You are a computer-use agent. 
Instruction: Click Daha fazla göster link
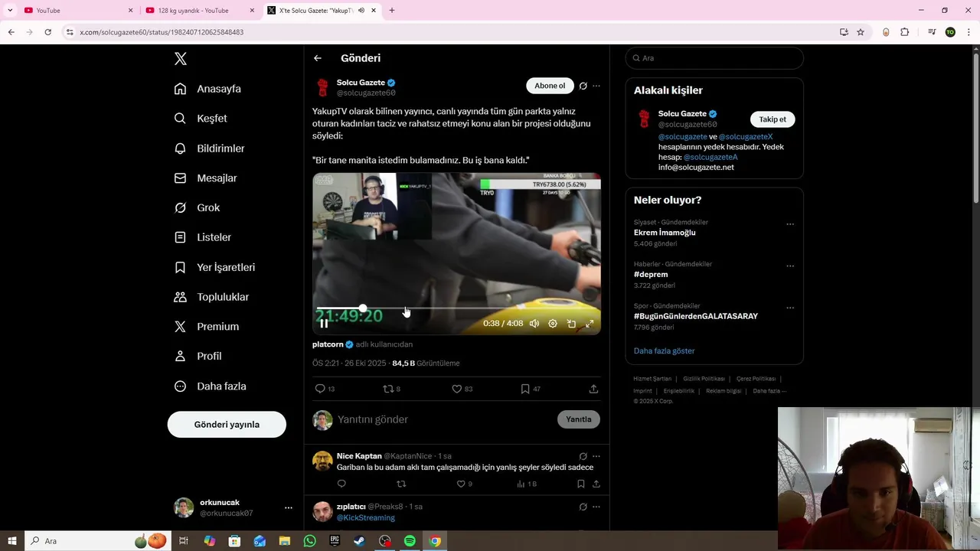(664, 351)
